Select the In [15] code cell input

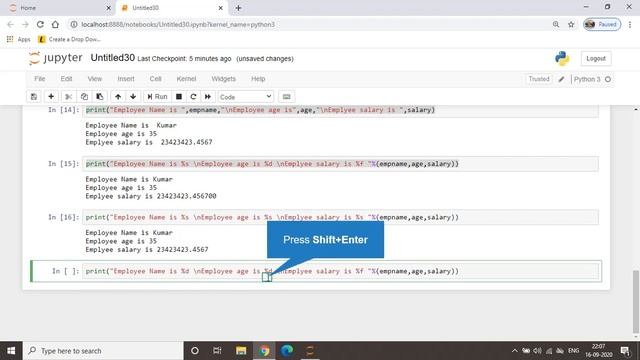click(x=340, y=164)
